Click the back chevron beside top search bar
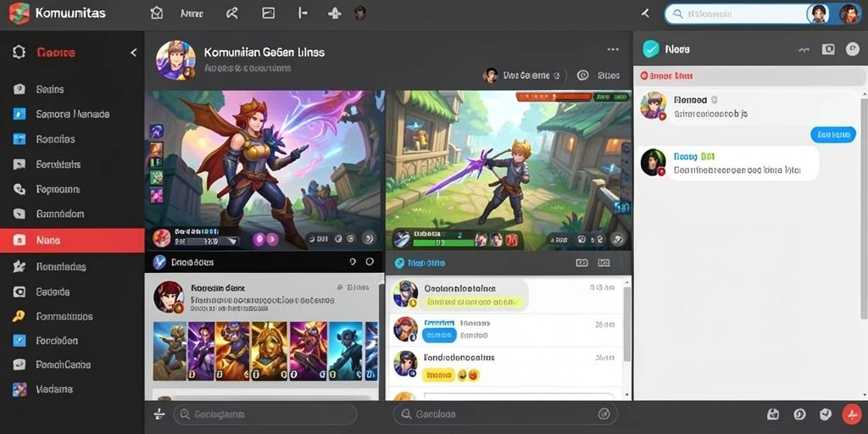 coord(645,14)
